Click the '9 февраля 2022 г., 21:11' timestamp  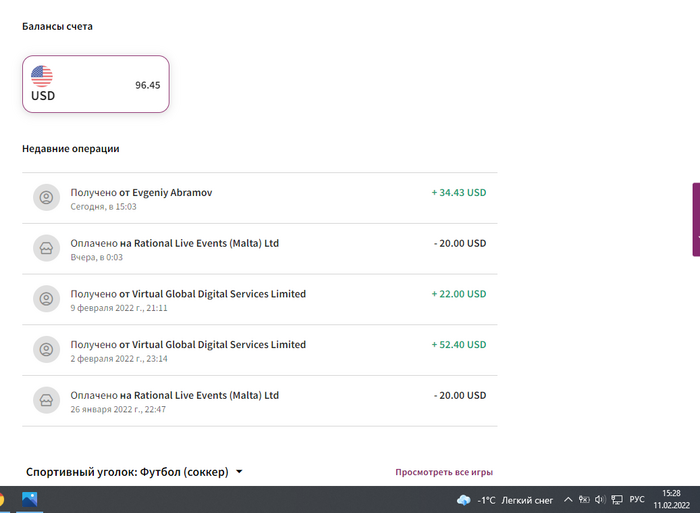[119, 308]
